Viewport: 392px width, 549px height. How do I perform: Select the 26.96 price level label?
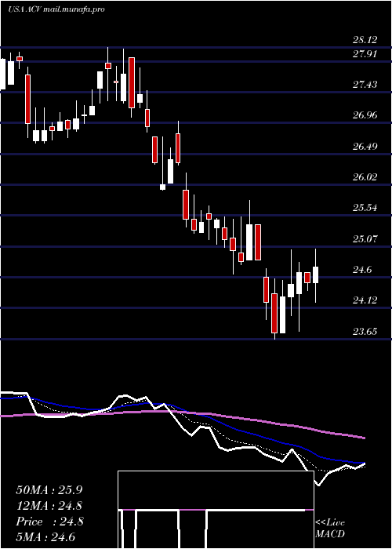pos(365,115)
